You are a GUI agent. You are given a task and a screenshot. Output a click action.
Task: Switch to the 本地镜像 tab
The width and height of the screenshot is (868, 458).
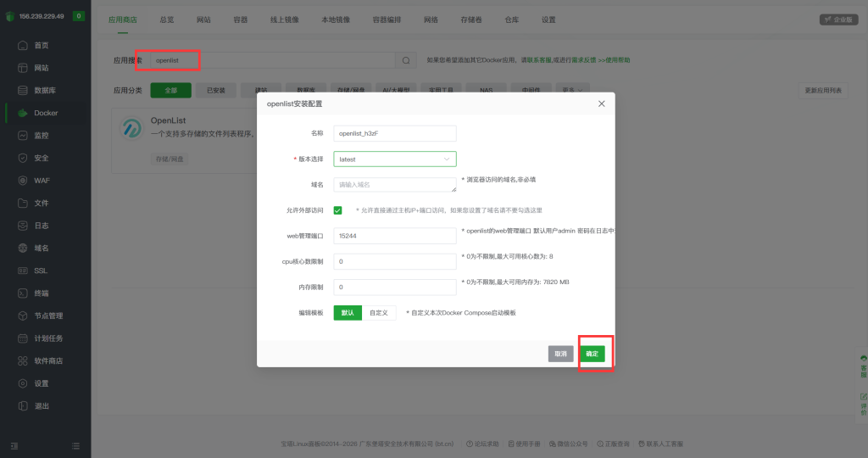(x=336, y=20)
